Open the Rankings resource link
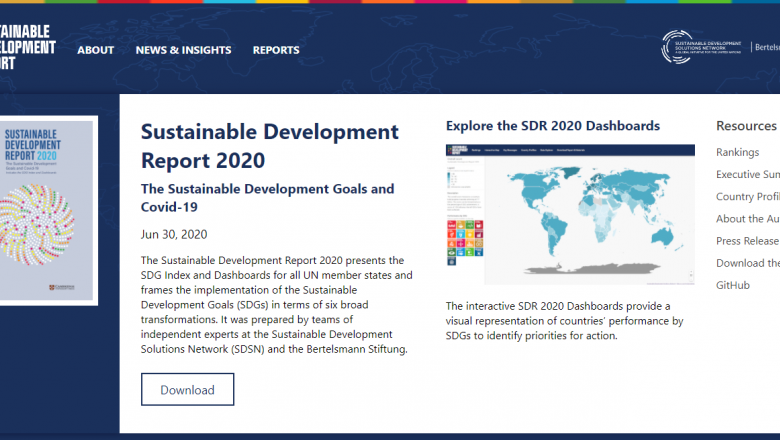Viewport: 780px width, 440px height. (737, 153)
